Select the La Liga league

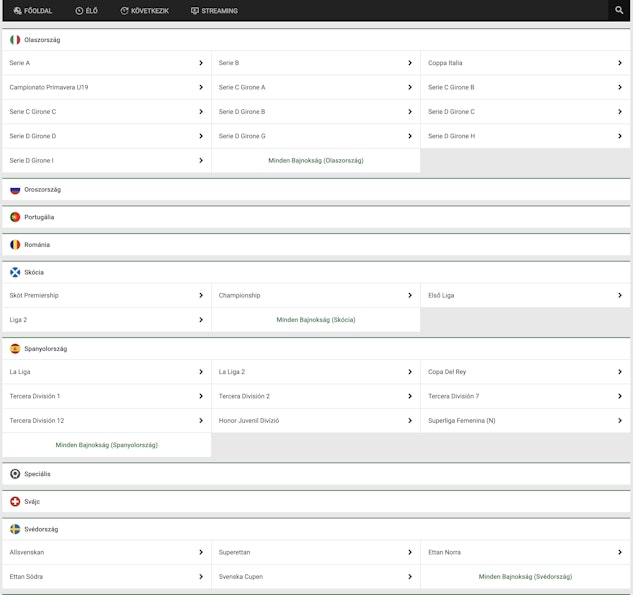[105, 372]
